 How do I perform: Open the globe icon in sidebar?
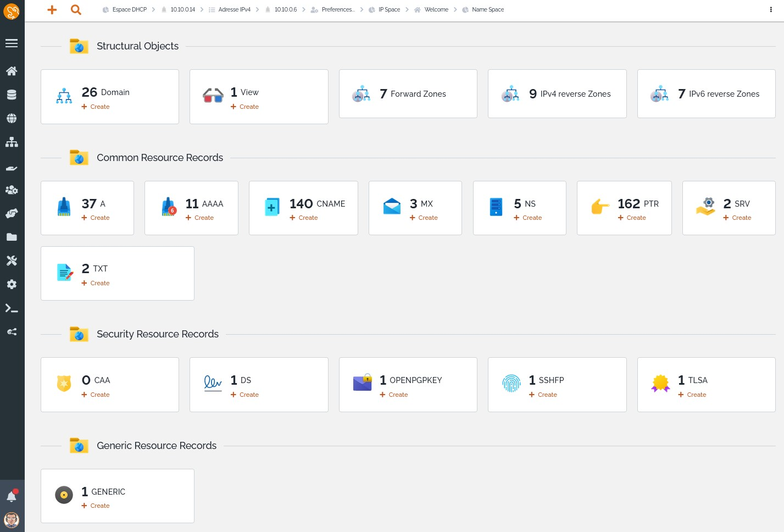pyautogui.click(x=12, y=118)
